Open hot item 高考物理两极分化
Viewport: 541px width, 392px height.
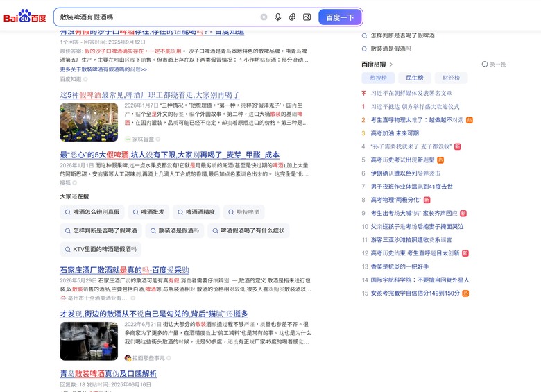pos(396,200)
